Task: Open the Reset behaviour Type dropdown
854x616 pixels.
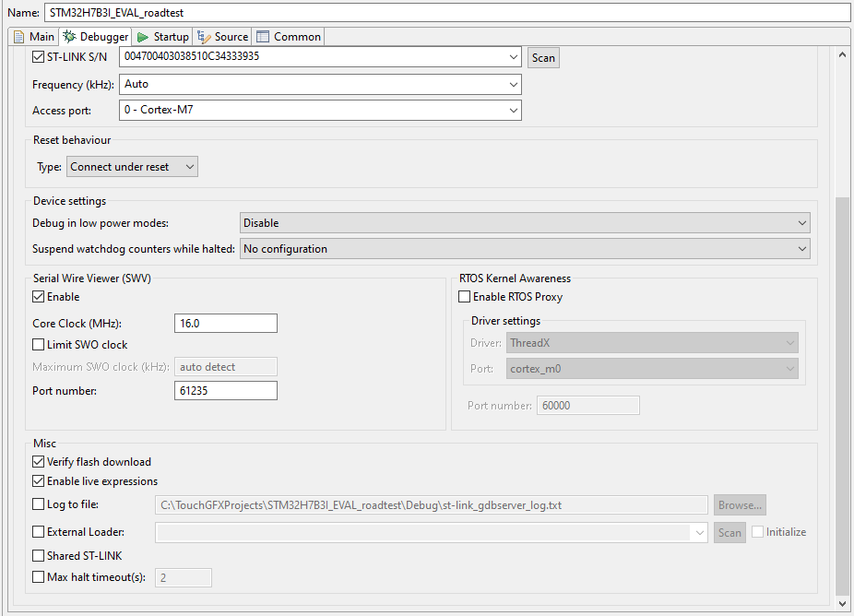Action: (x=133, y=167)
